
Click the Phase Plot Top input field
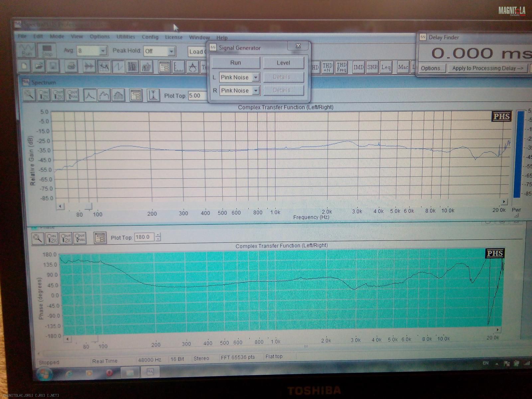[x=144, y=237]
